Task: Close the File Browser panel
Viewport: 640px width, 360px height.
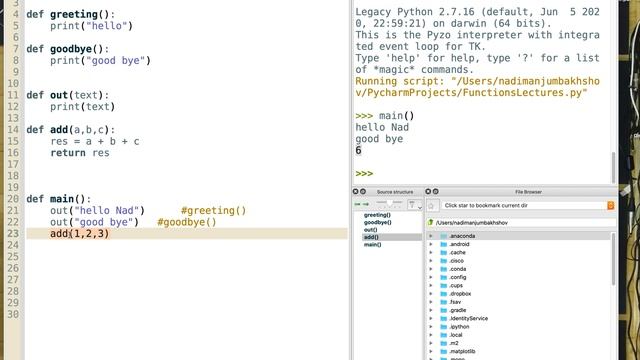Action: [428, 191]
